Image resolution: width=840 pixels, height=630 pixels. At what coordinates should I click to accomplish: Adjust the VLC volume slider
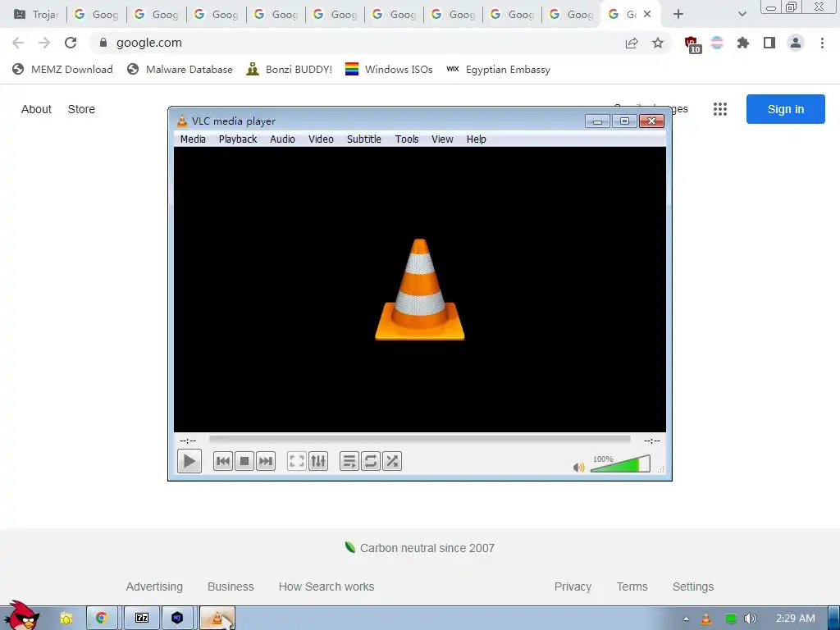tap(620, 464)
